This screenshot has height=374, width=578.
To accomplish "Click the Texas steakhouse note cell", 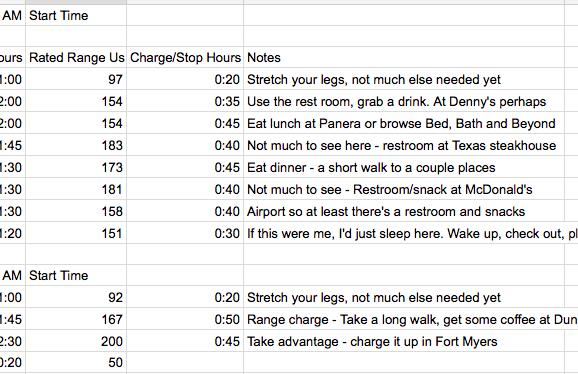I will [404, 146].
